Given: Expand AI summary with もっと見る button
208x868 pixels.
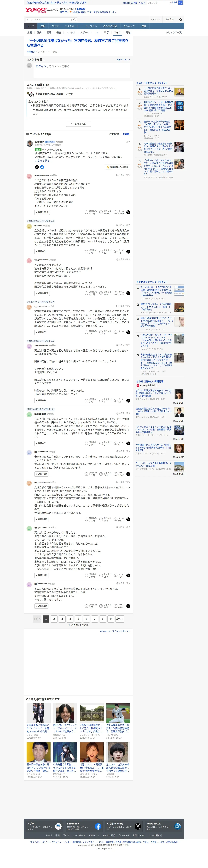Looking at the screenshot, I should [79, 124].
